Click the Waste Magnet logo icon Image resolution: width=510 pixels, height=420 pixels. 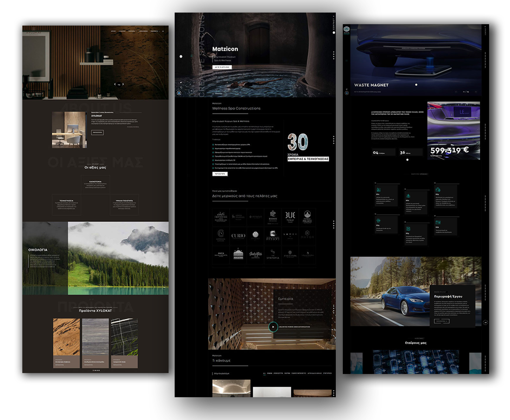(x=346, y=30)
